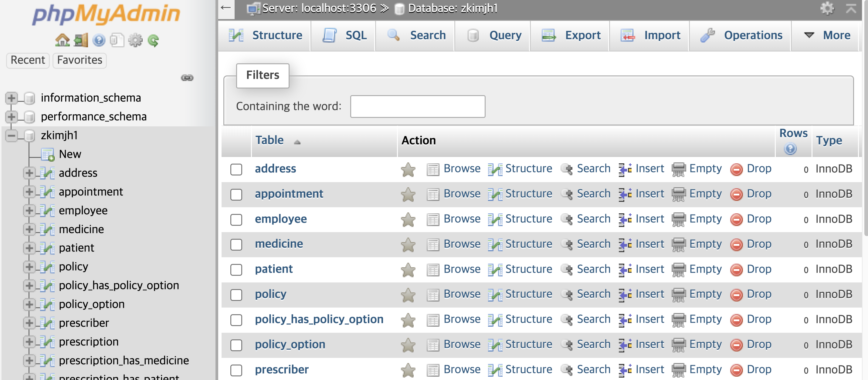Viewport: 868px width, 380px height.
Task: Click the log out door icon
Action: 81,40
